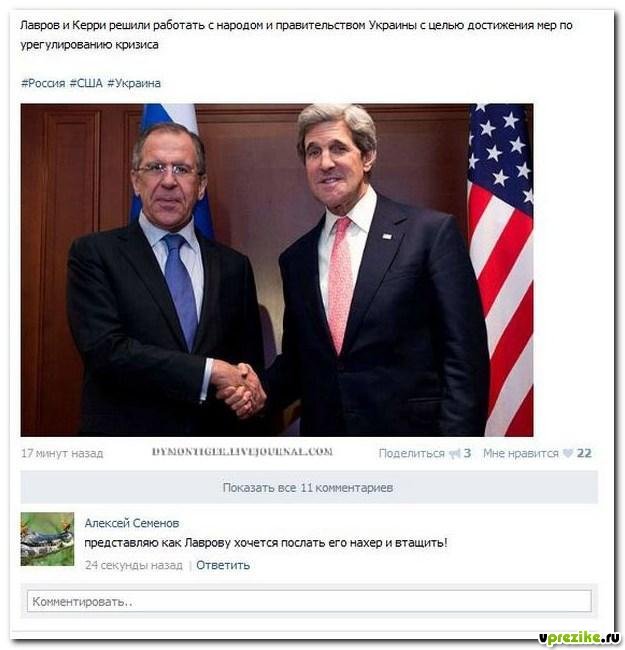The width and height of the screenshot is (625, 650).
Task: Click the #Украина hashtag
Action: [134, 83]
